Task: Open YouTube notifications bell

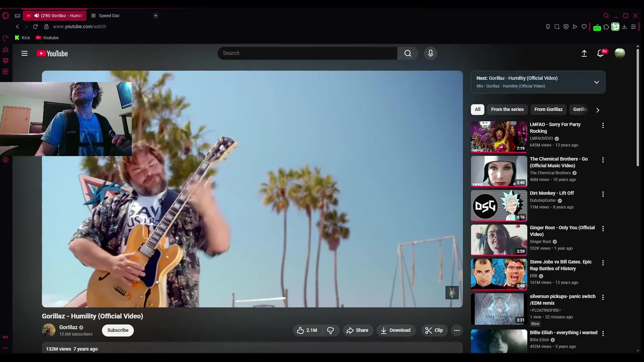Action: coord(601,53)
